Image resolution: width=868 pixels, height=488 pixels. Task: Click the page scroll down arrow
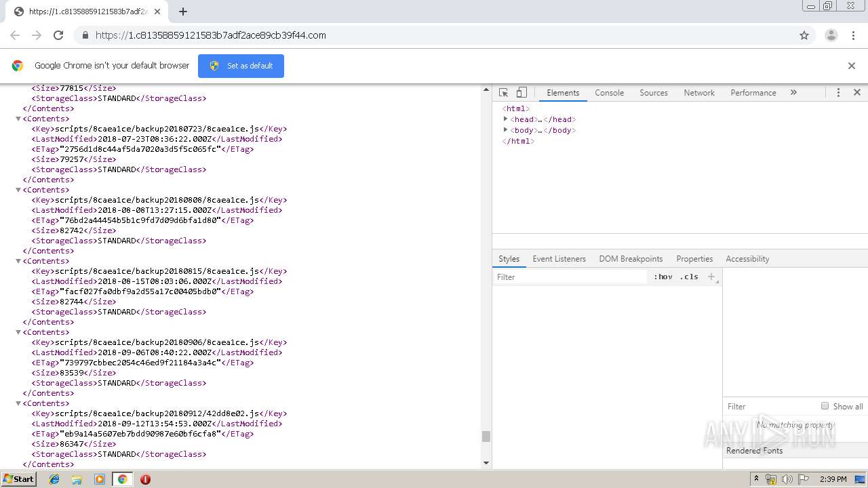coord(486,463)
